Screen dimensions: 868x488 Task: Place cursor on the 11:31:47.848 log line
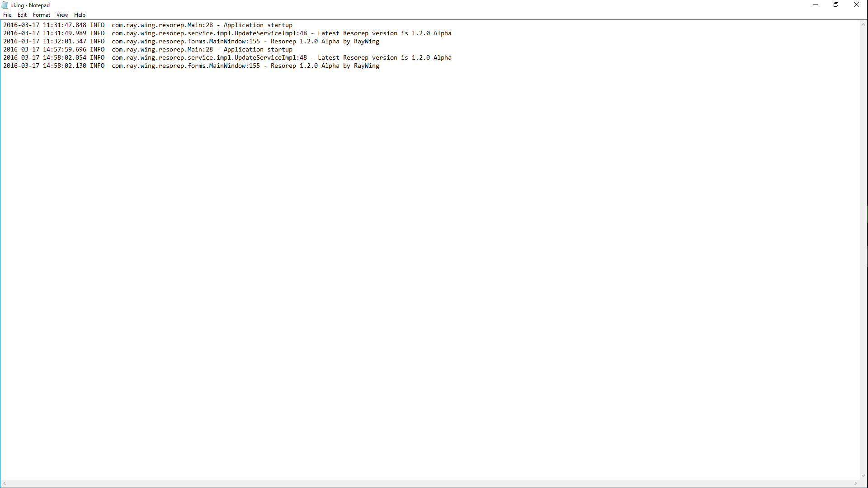[147, 25]
